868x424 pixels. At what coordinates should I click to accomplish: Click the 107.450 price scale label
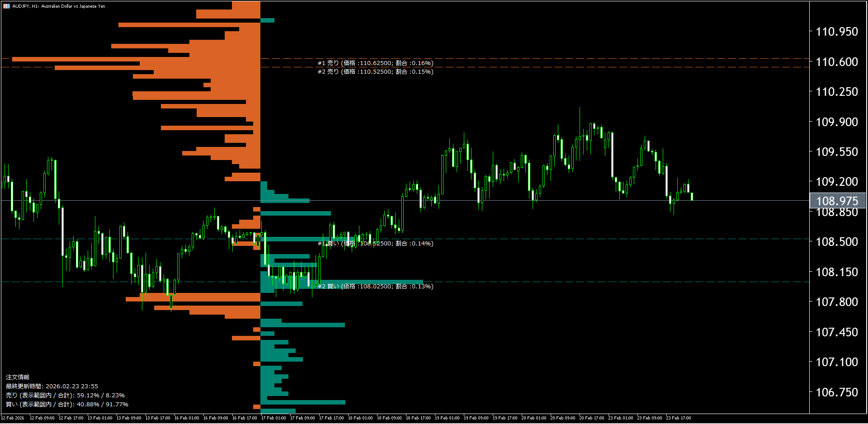click(x=837, y=332)
